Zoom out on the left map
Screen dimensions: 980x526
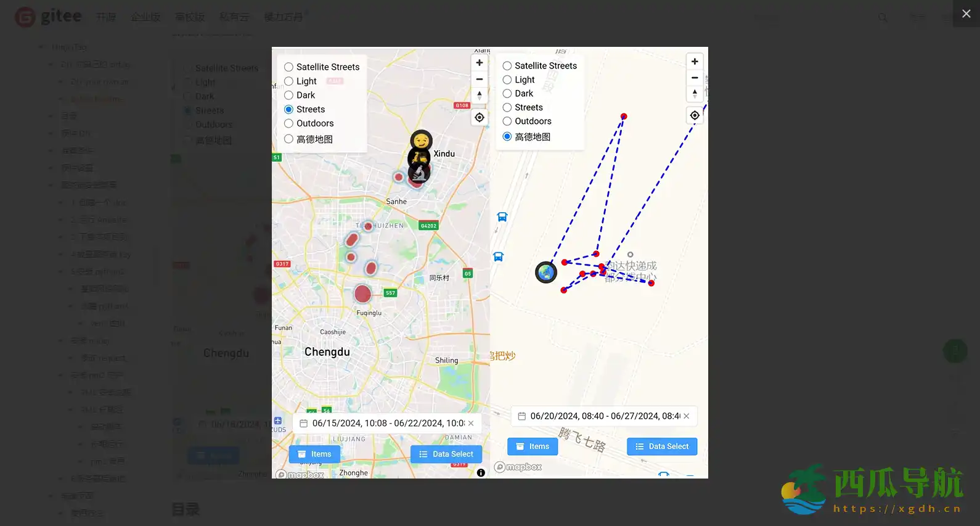pos(480,79)
